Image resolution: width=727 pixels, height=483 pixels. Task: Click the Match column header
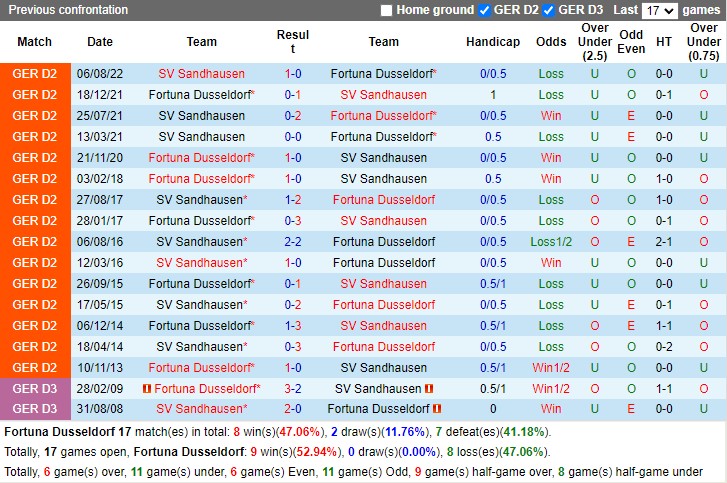pos(34,42)
